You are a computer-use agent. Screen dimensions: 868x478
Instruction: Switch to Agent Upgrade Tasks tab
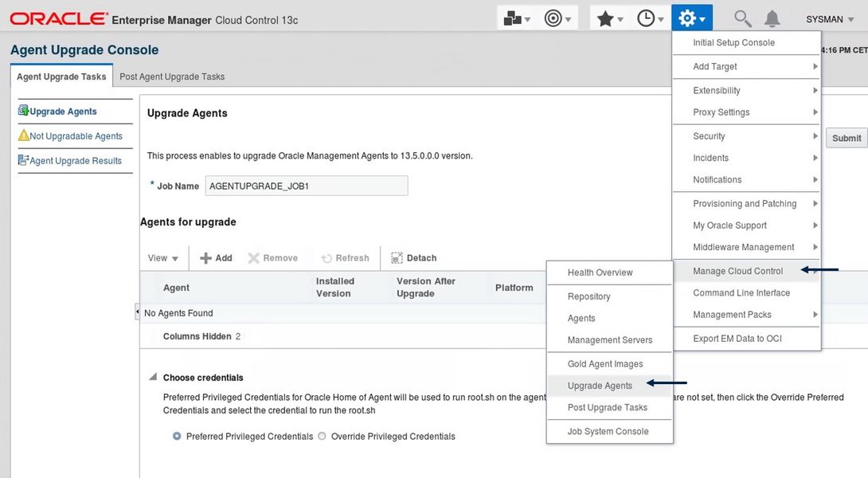[x=61, y=76]
